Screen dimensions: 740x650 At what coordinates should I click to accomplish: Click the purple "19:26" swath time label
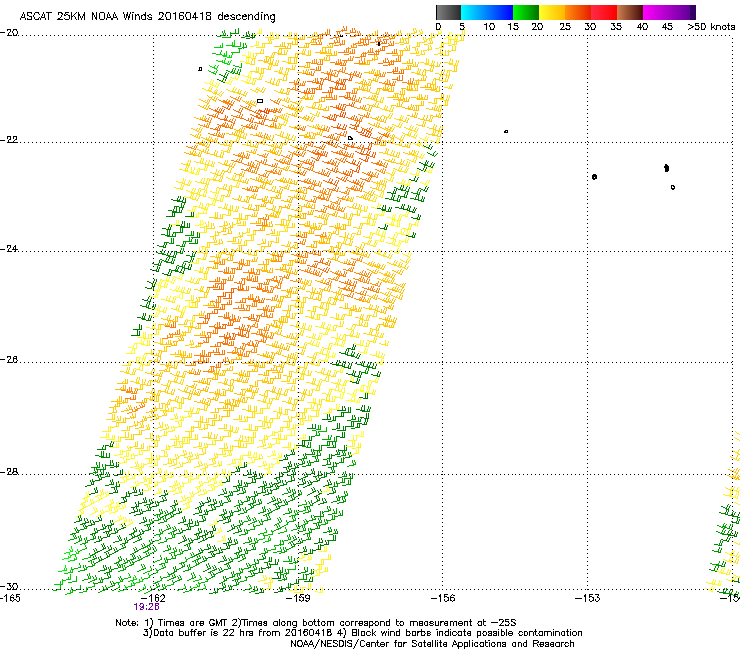(146, 607)
